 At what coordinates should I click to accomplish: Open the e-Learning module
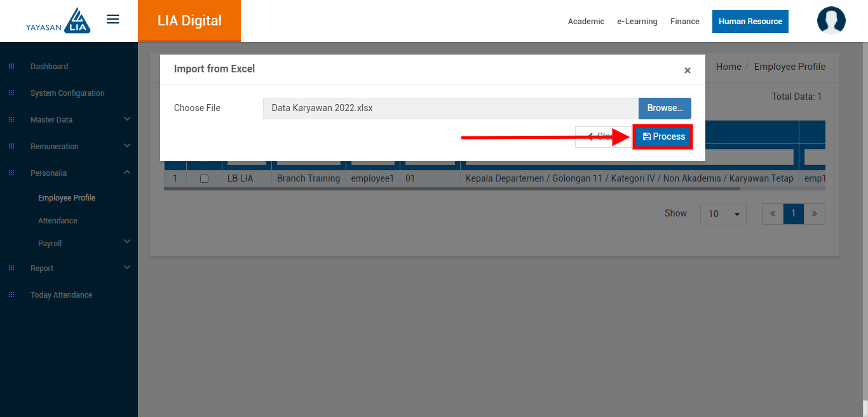637,22
